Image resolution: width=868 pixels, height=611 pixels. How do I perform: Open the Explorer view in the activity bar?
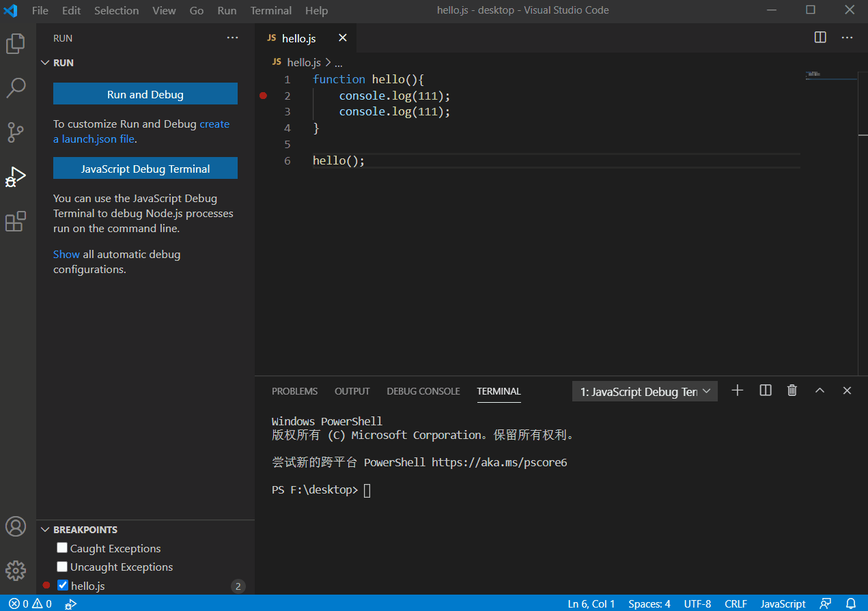[16, 42]
